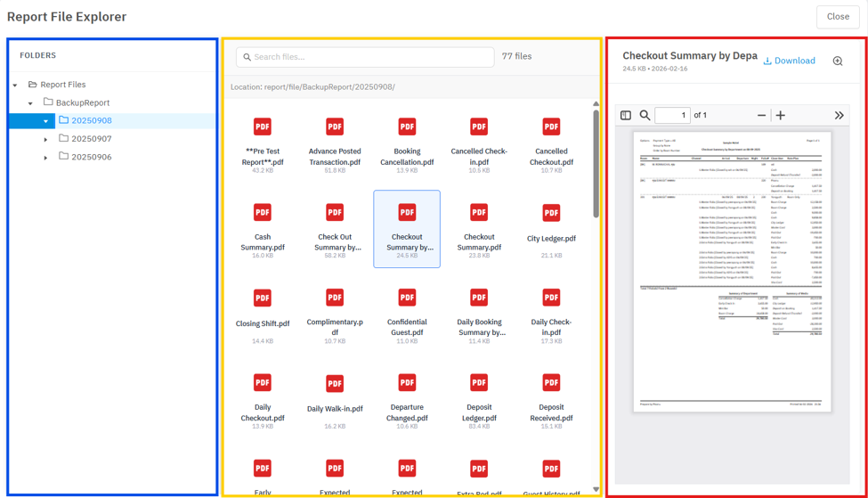The height and width of the screenshot is (498, 868).
Task: Click the PDF page preview thumbnail
Action: click(x=732, y=272)
